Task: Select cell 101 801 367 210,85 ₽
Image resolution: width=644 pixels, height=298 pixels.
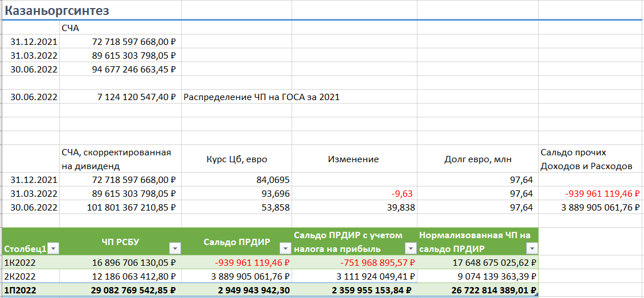Action: (x=120, y=207)
